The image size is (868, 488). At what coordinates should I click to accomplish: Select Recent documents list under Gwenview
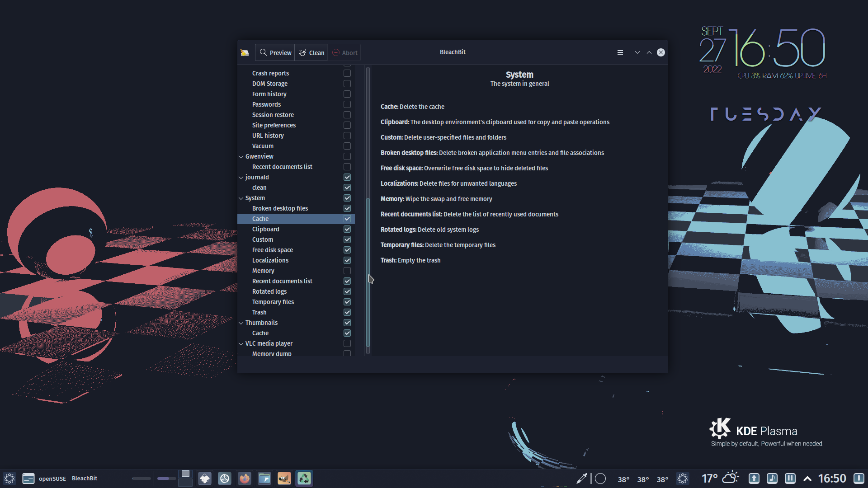click(x=296, y=167)
